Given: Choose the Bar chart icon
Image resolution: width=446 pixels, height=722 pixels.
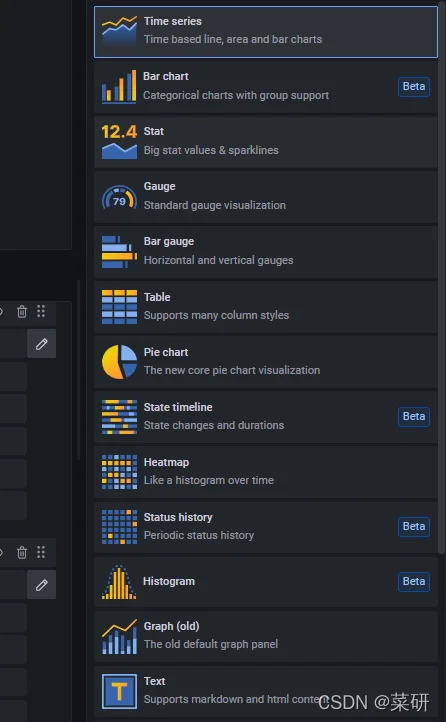Looking at the screenshot, I should click(119, 87).
